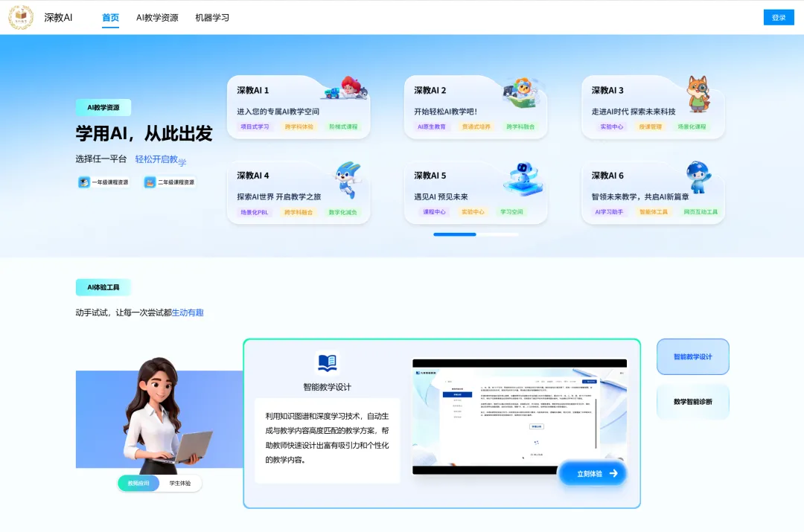
Task: Go to the 首页 navigation tab
Action: tap(110, 17)
